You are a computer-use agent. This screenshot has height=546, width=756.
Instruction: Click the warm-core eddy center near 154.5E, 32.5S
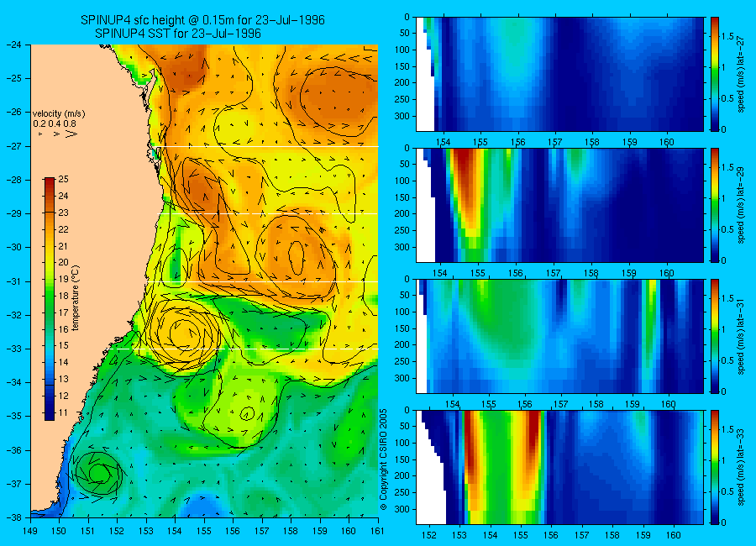point(184,333)
